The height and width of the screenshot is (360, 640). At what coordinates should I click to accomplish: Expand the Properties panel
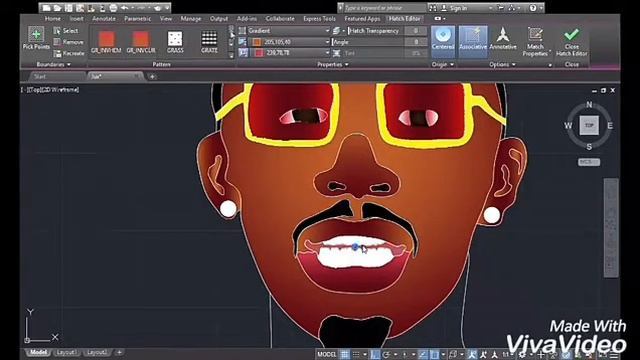click(333, 64)
